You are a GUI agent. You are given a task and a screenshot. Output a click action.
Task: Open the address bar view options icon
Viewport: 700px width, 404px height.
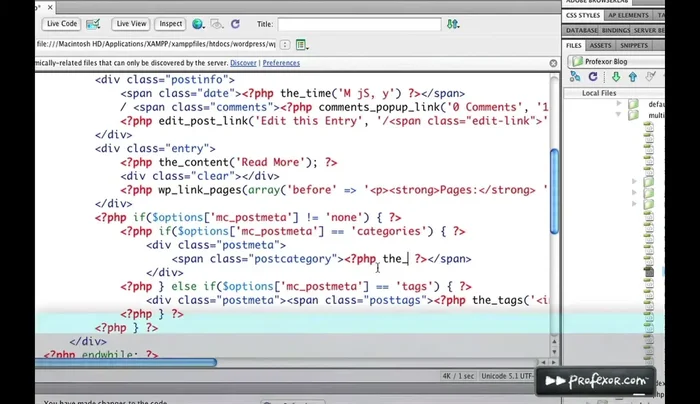(301, 45)
